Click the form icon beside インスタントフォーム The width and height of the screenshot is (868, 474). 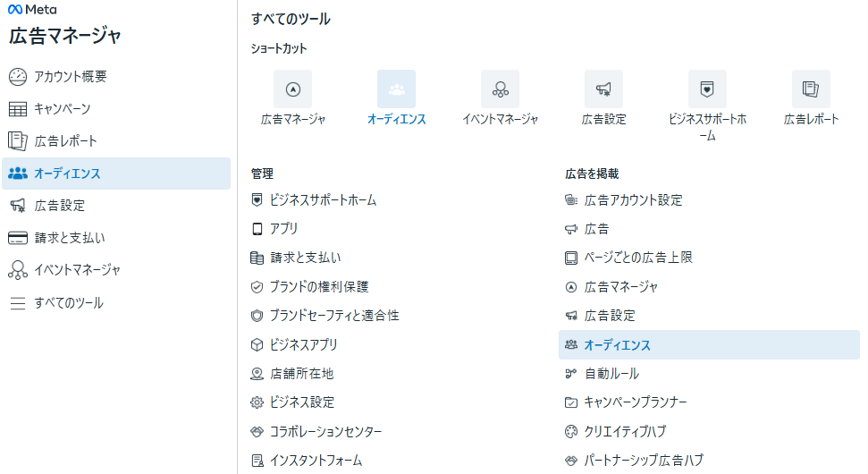tap(257, 461)
